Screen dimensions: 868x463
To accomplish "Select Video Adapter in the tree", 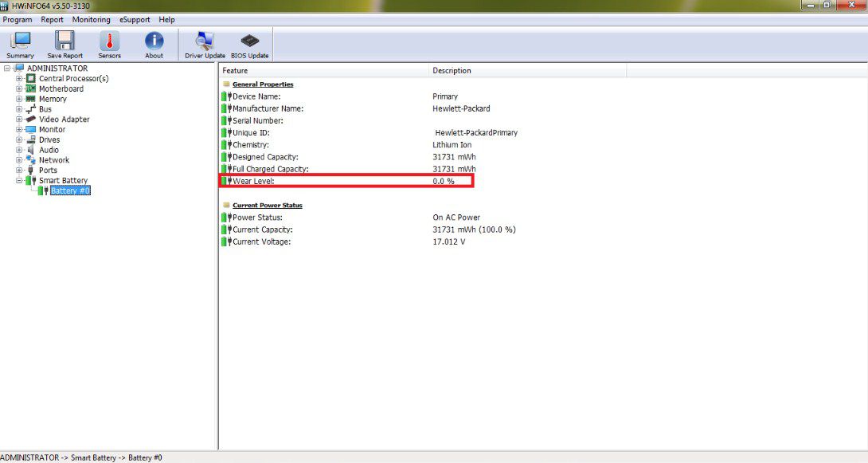I will 64,120.
